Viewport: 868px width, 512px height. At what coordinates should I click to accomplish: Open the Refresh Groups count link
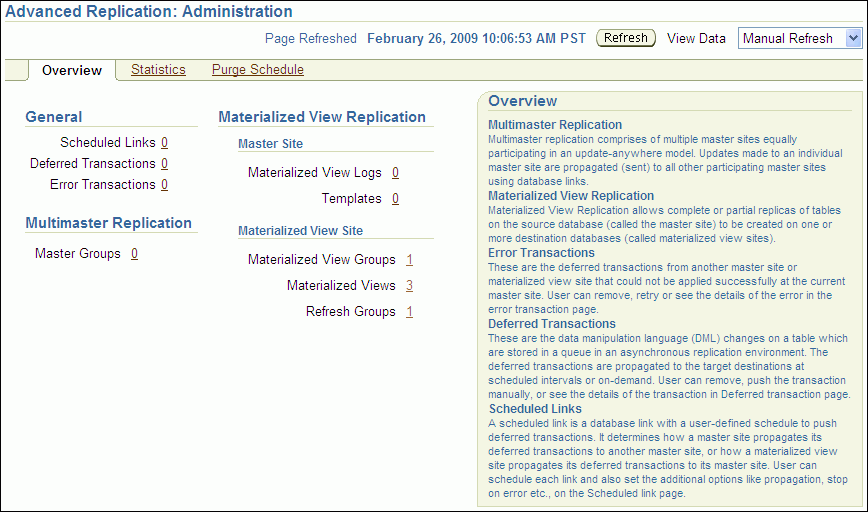click(x=410, y=312)
